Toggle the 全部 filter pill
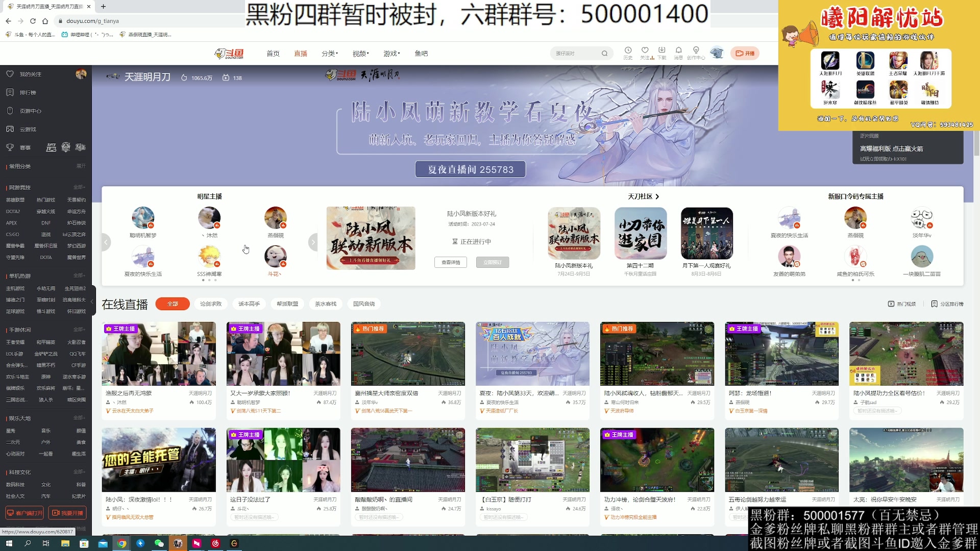Image resolution: width=980 pixels, height=551 pixels. (172, 304)
